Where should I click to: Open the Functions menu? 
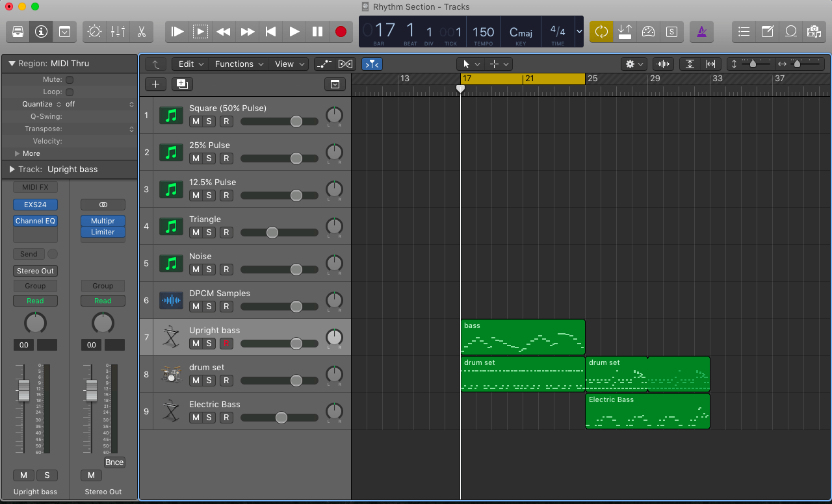click(239, 64)
